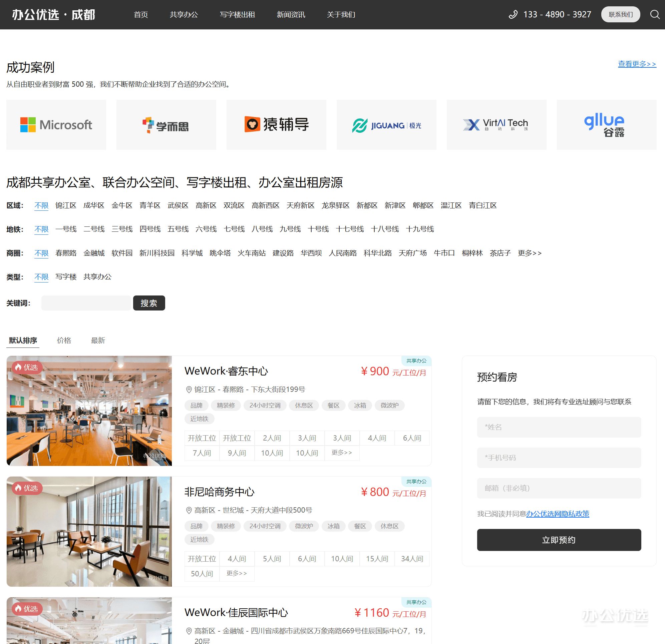Open the Microsoft success case logo
Screen dimensions: 665x644
click(56, 125)
